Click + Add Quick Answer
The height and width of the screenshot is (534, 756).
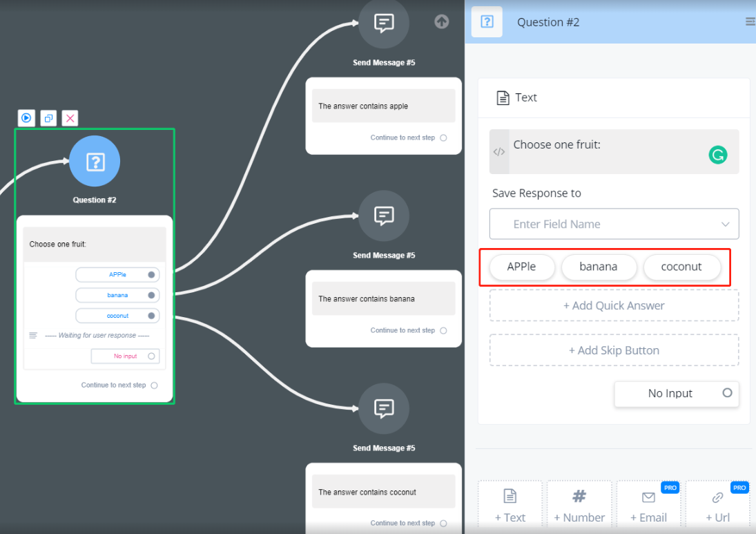614,305
